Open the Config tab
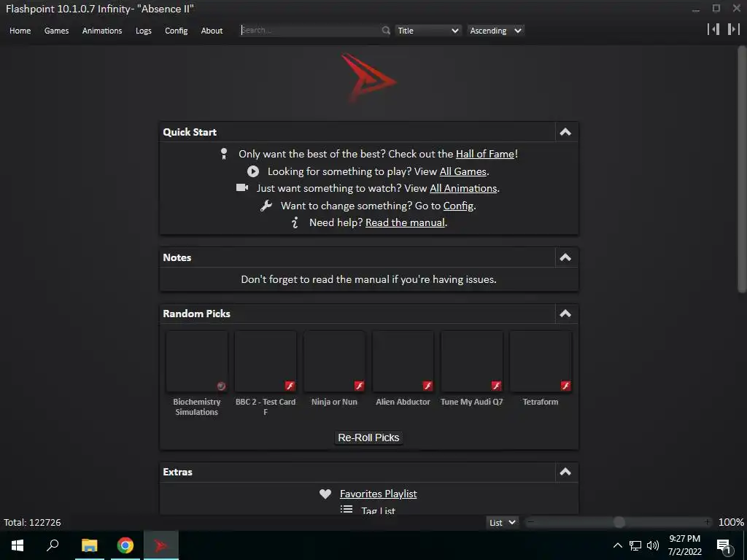 click(x=177, y=31)
